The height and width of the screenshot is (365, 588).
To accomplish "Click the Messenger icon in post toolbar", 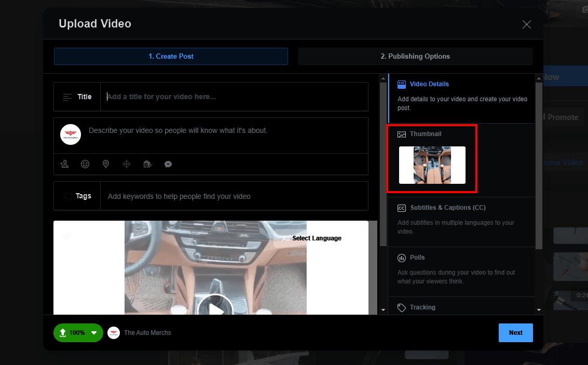I will (x=168, y=164).
